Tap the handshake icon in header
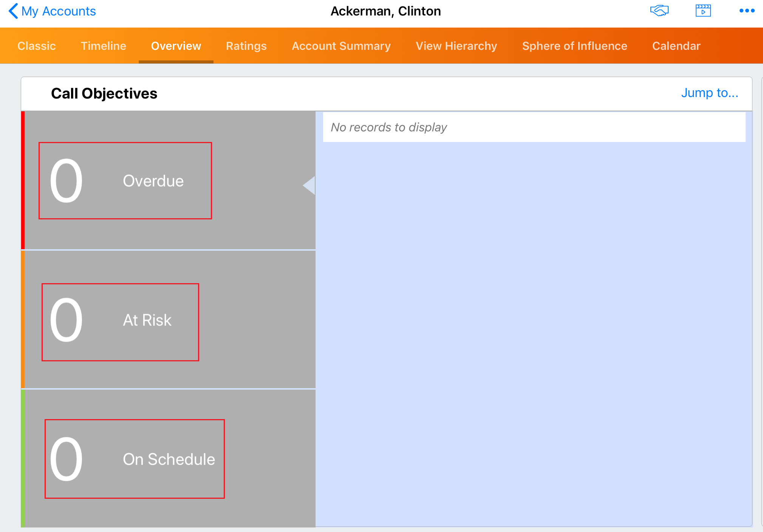 coord(659,11)
